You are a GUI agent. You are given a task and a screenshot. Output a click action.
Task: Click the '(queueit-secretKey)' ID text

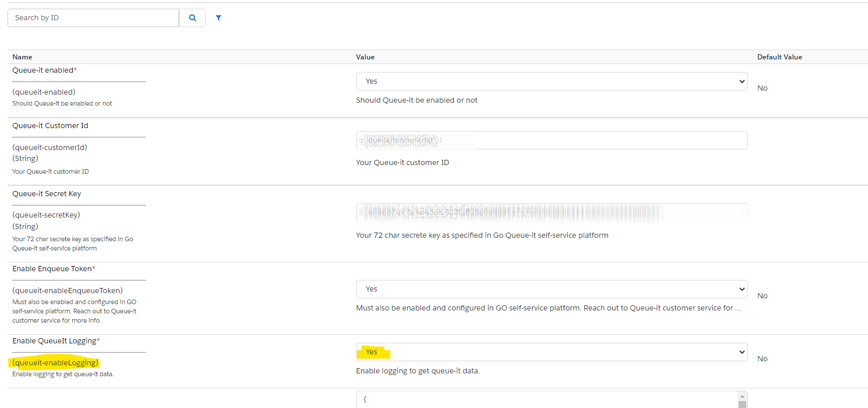click(x=46, y=215)
